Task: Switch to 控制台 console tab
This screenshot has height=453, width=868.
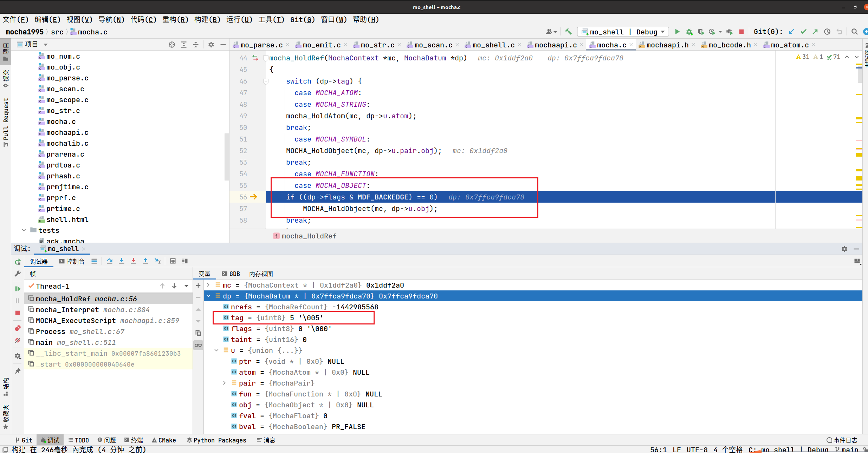Action: [x=72, y=262]
